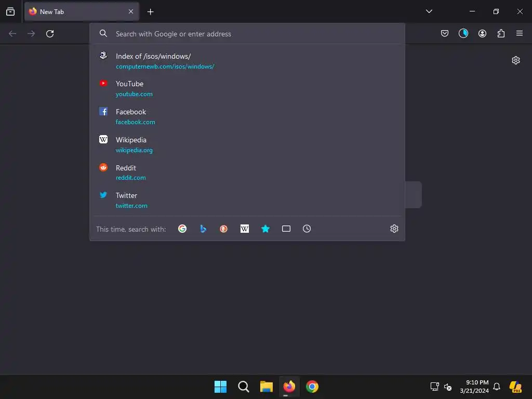Screen dimensions: 532x399
Task: Click the computernewb site favicon
Action: pos(103,55)
